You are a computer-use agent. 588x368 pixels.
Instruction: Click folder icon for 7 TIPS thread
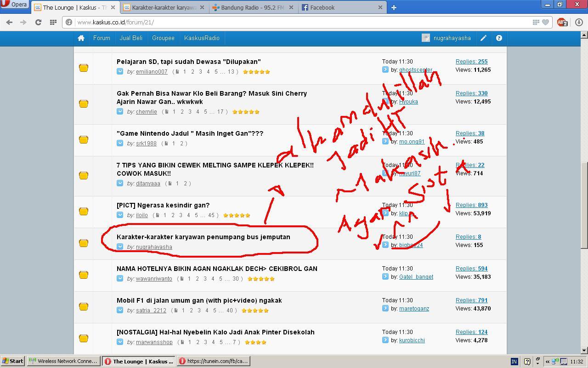[83, 175]
